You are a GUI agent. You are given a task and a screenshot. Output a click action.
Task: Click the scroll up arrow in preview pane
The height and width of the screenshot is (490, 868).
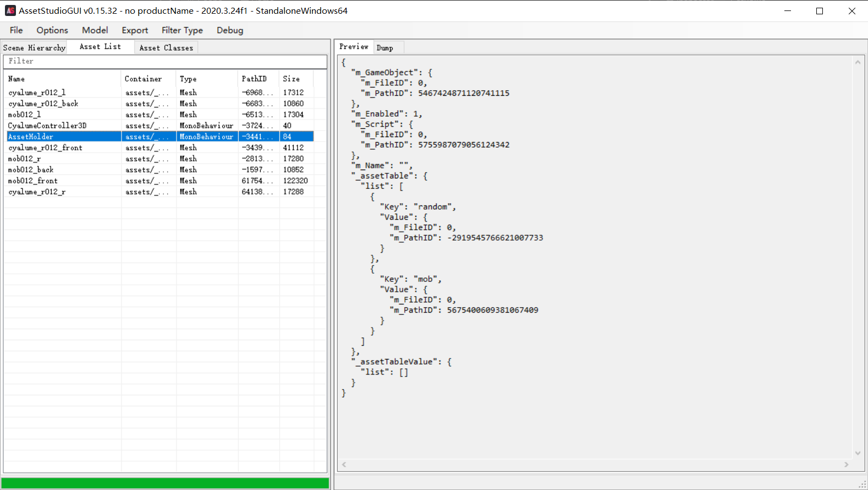[858, 62]
